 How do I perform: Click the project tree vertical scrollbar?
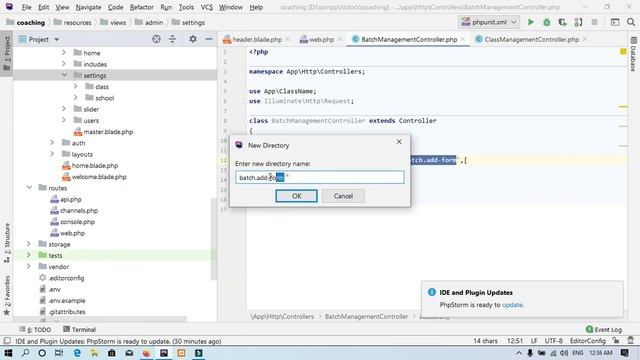[x=213, y=239]
